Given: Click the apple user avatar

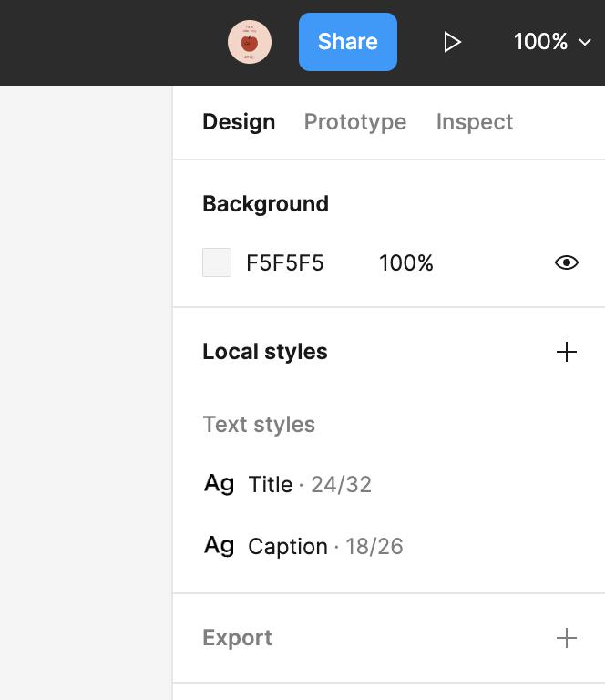Looking at the screenshot, I should [250, 42].
